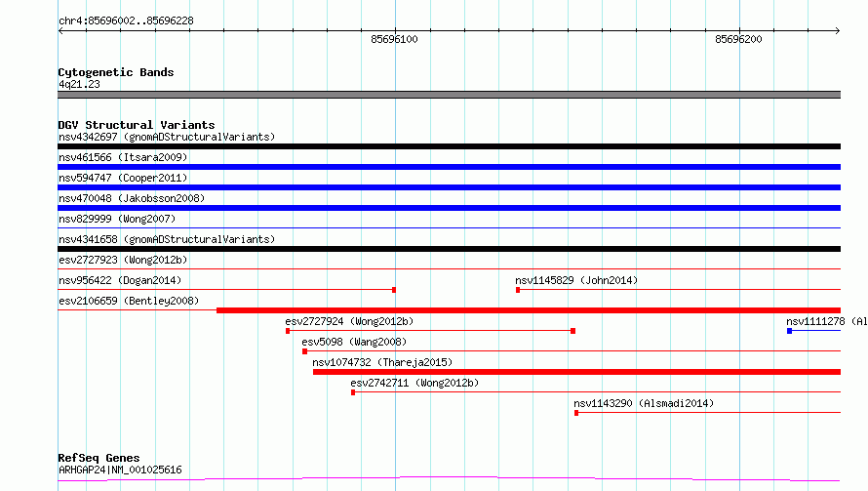Viewport: 868px width, 491px height.
Task: Click the nsv1111278 variant label
Action: tap(826, 321)
